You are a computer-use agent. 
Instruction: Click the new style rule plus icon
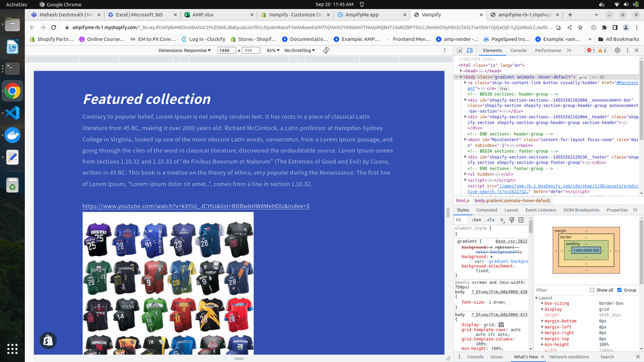(x=502, y=220)
